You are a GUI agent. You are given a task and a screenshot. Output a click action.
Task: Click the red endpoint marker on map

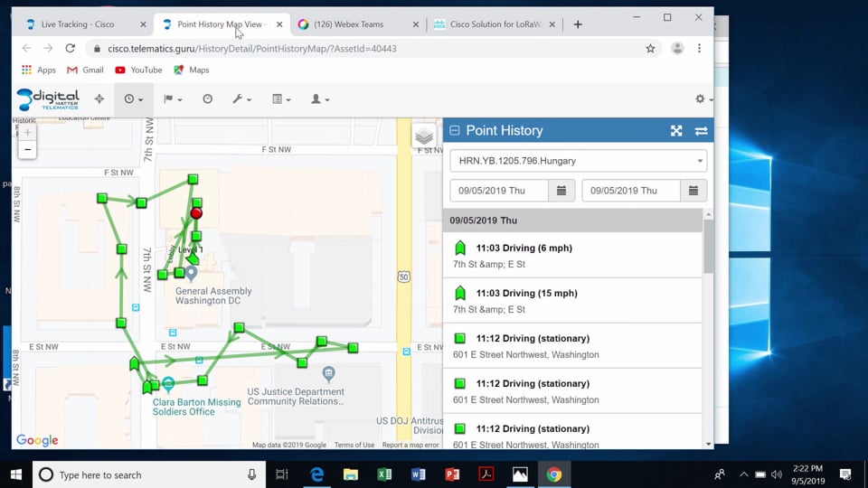tap(196, 213)
